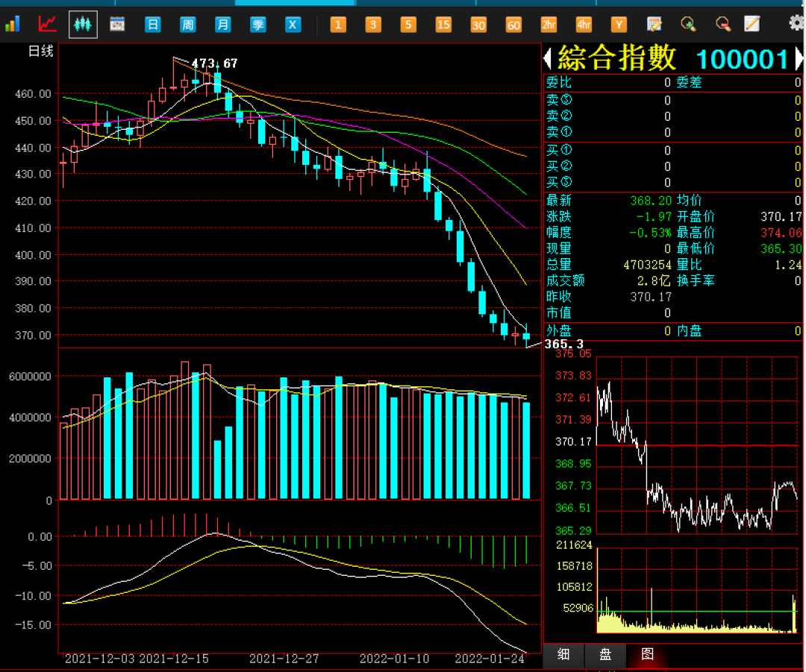Open the 图 chart tab
This screenshot has height=672, width=806.
point(648,655)
